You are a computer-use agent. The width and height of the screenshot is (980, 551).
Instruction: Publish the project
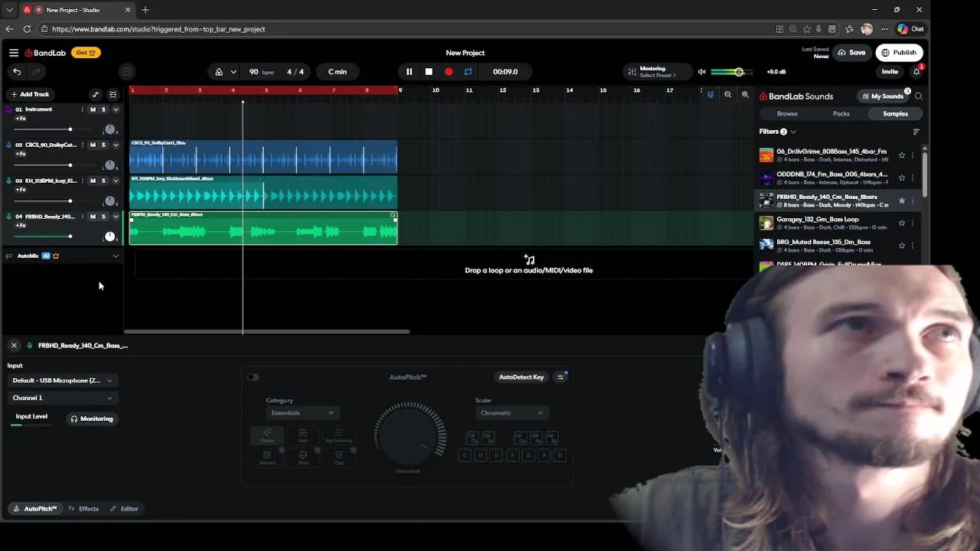pyautogui.click(x=899, y=53)
